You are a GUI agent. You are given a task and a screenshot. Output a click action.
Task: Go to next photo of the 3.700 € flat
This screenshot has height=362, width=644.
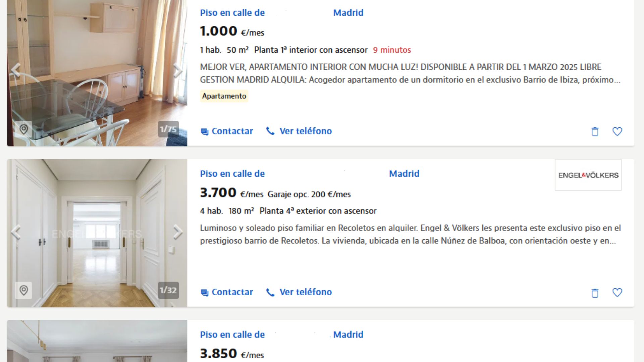[177, 232]
